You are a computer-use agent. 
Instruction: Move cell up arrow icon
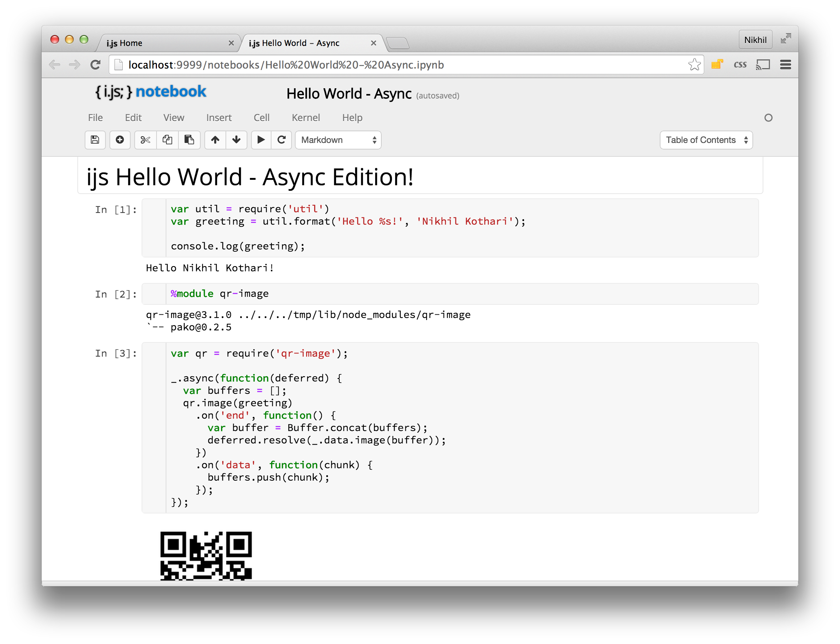coord(215,140)
